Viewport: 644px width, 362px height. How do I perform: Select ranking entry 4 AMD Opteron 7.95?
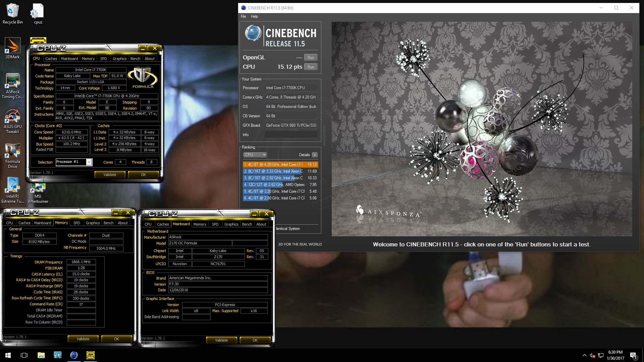point(280,185)
